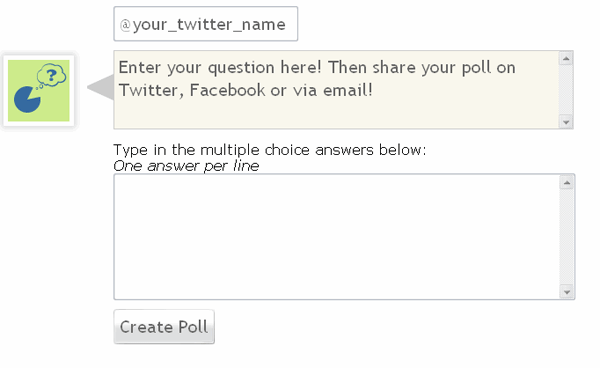Click the question box scroll up arrow
Image resolution: width=600 pixels, height=368 pixels.
[566, 59]
